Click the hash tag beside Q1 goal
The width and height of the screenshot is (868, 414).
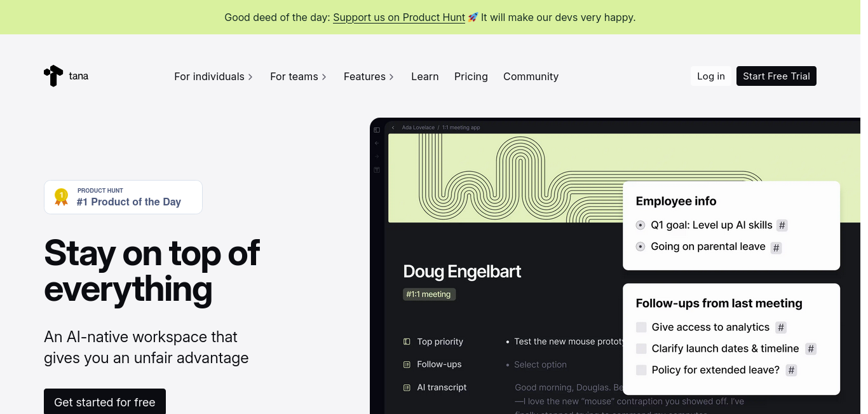tap(782, 225)
